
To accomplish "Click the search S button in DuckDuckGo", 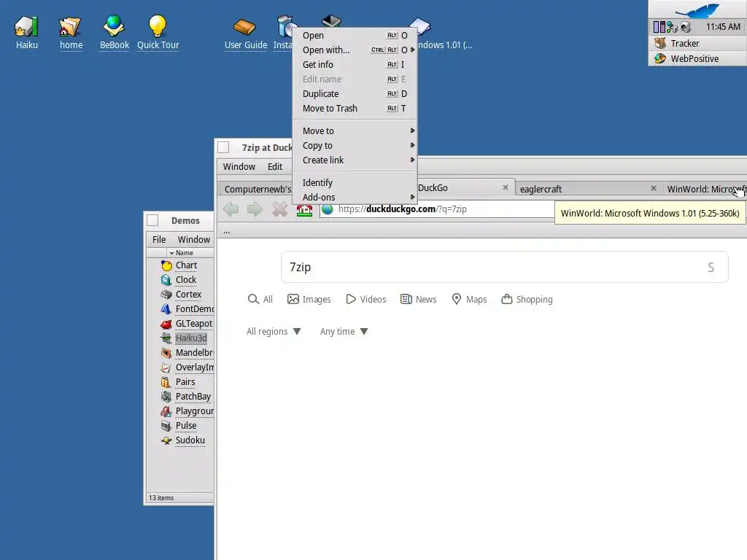I will click(711, 267).
